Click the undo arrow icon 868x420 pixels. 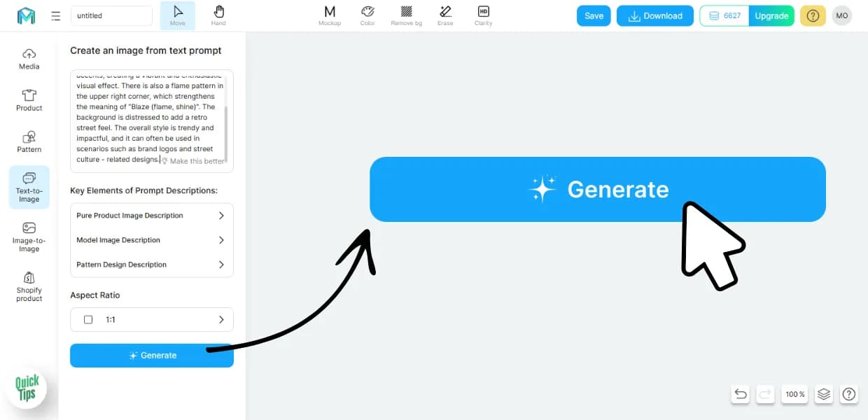click(x=741, y=394)
